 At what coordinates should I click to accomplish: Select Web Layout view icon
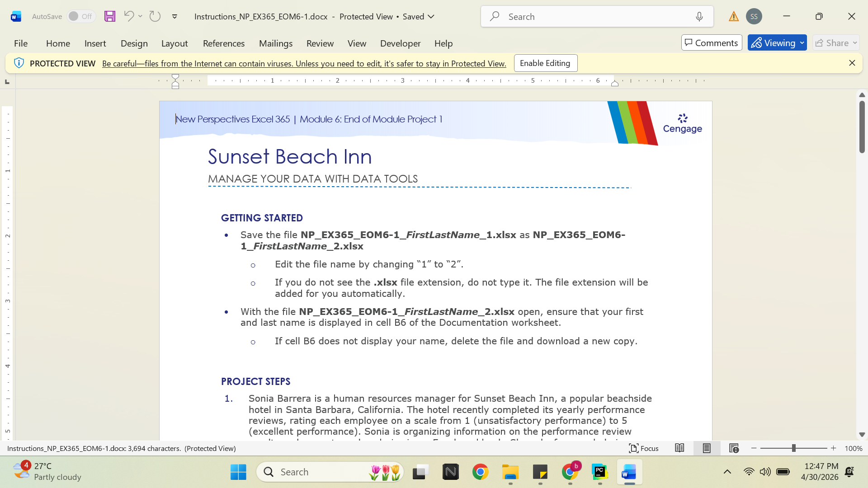point(734,448)
